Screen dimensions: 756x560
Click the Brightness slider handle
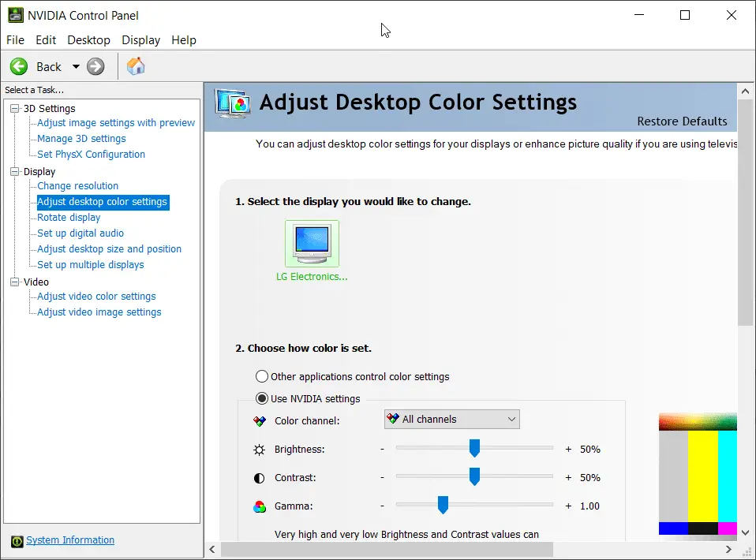click(474, 448)
